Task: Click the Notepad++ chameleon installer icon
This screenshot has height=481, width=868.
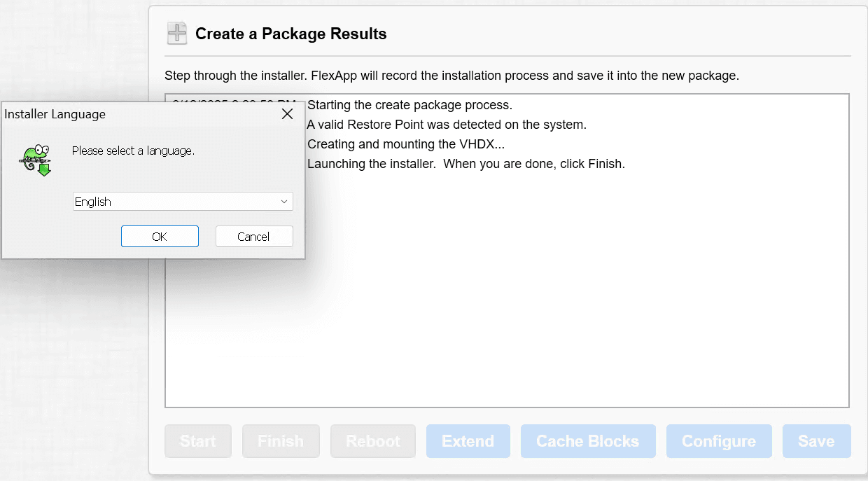Action: point(36,160)
